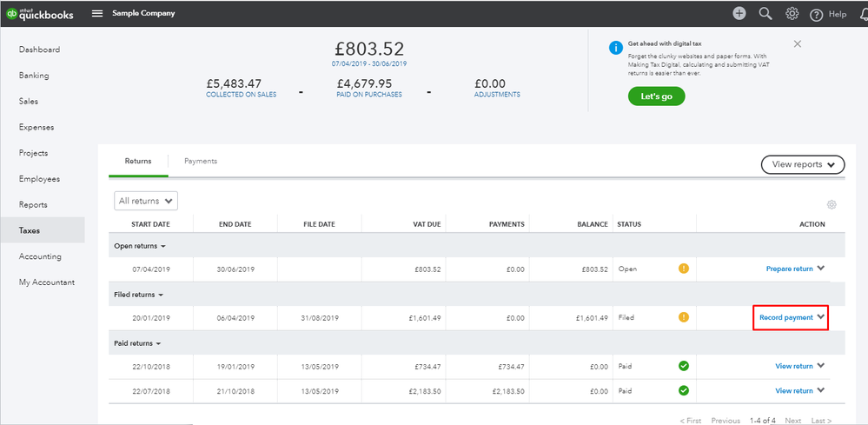Image resolution: width=868 pixels, height=425 pixels.
Task: Toggle the hamburger navigation menu
Action: click(97, 14)
